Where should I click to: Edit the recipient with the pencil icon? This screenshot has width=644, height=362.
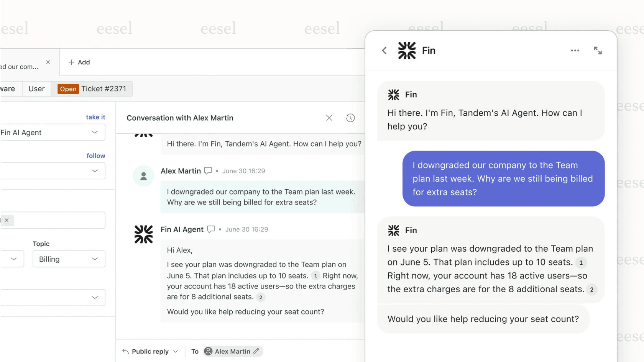coord(256,351)
